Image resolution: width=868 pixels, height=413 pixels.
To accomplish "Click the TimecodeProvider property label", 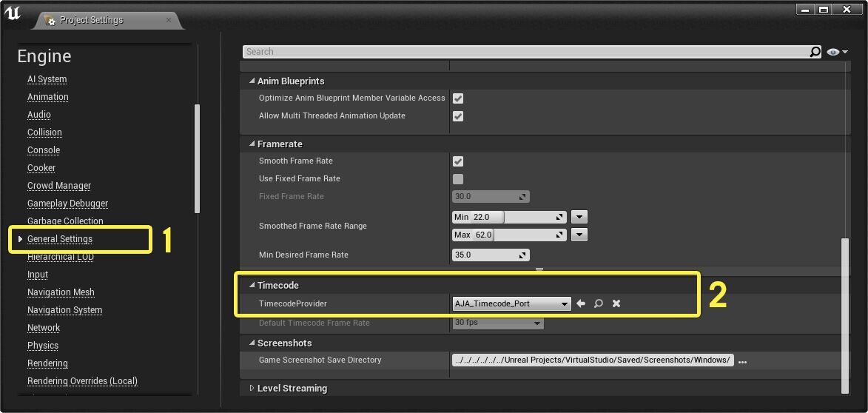I will click(293, 303).
